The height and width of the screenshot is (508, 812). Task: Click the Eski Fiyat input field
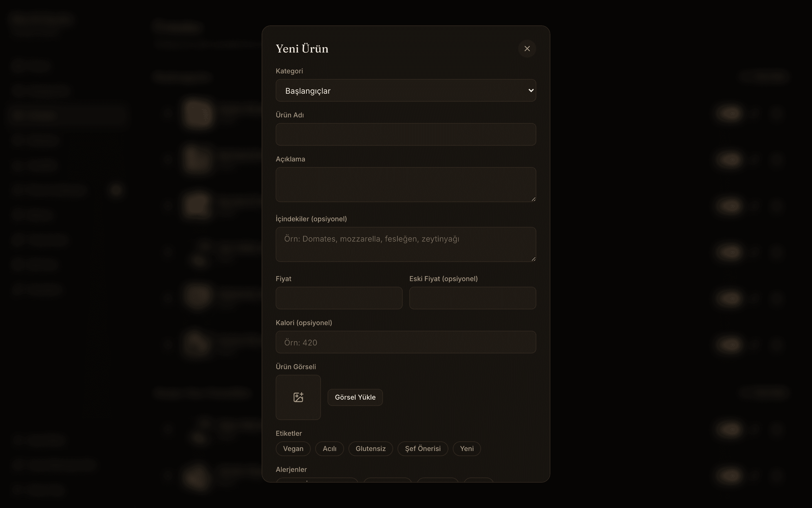pyautogui.click(x=473, y=298)
